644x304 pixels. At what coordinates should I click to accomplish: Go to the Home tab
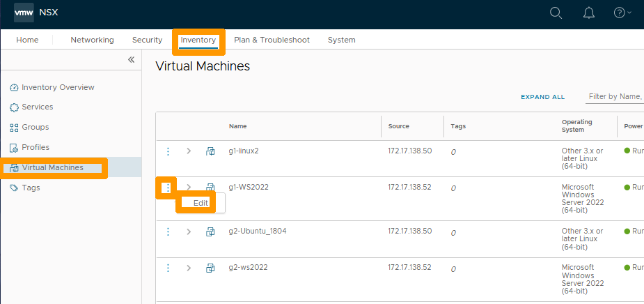[x=27, y=40]
